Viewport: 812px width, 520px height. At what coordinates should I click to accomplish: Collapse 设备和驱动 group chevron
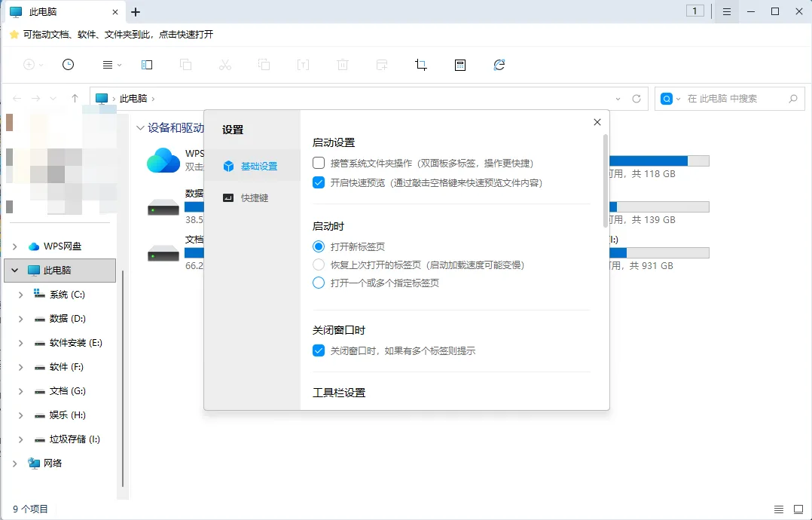tap(140, 128)
